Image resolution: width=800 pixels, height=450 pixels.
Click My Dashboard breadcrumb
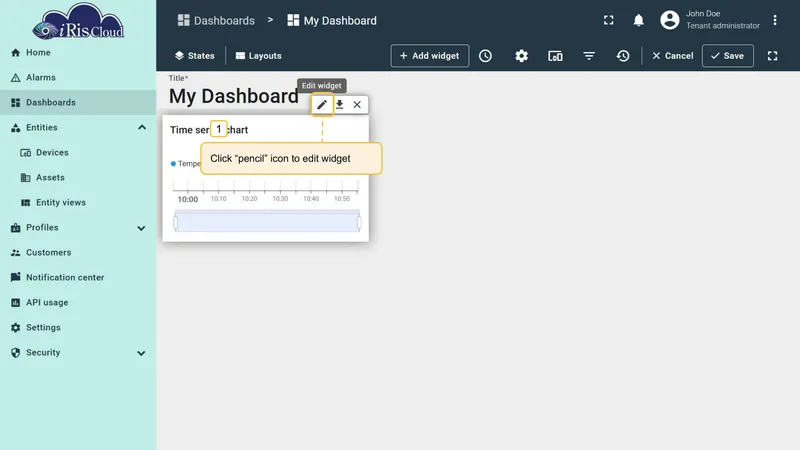click(x=332, y=20)
